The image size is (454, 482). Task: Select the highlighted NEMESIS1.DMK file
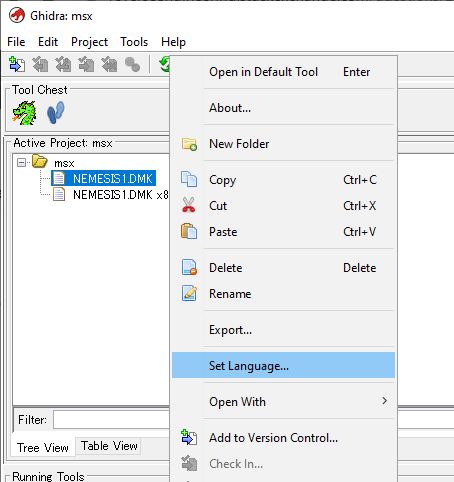(104, 178)
